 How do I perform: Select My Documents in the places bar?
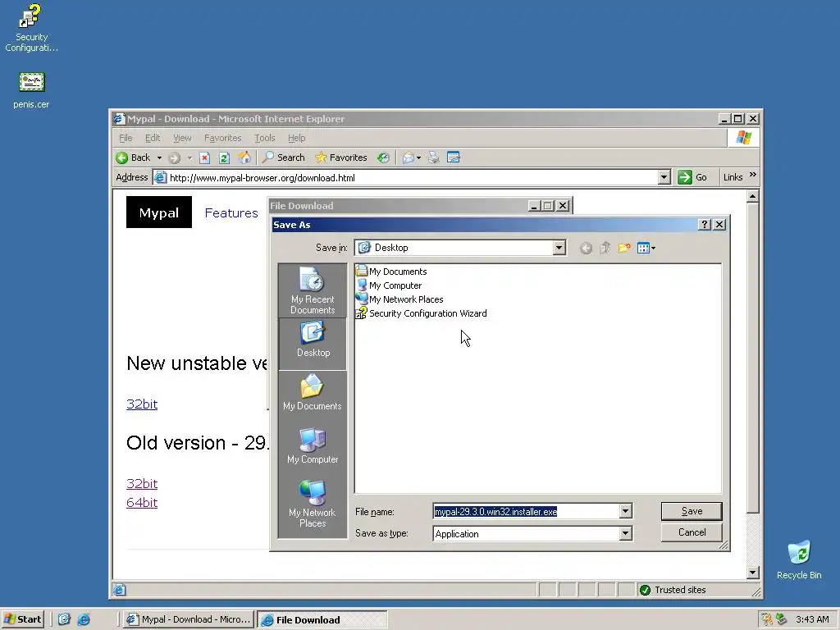(313, 393)
